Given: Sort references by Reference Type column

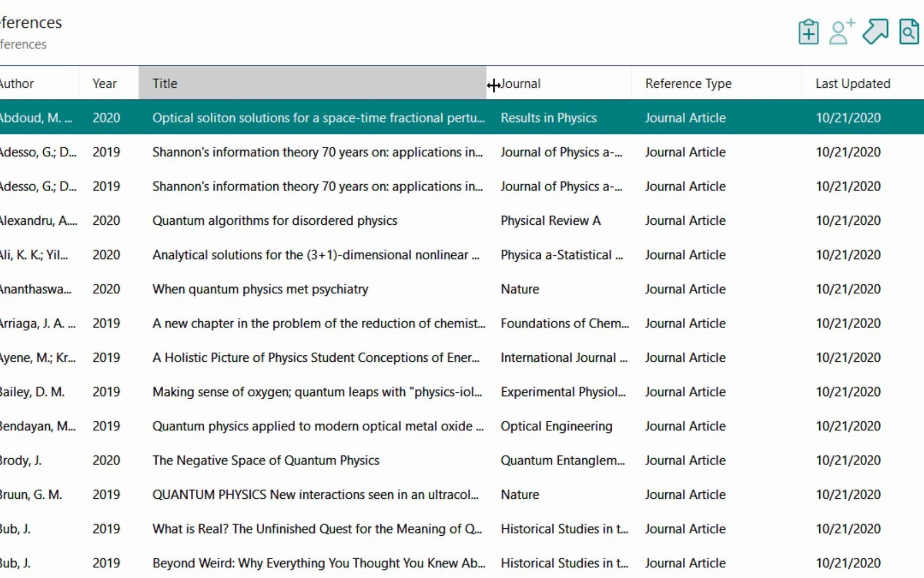Looking at the screenshot, I should click(688, 83).
